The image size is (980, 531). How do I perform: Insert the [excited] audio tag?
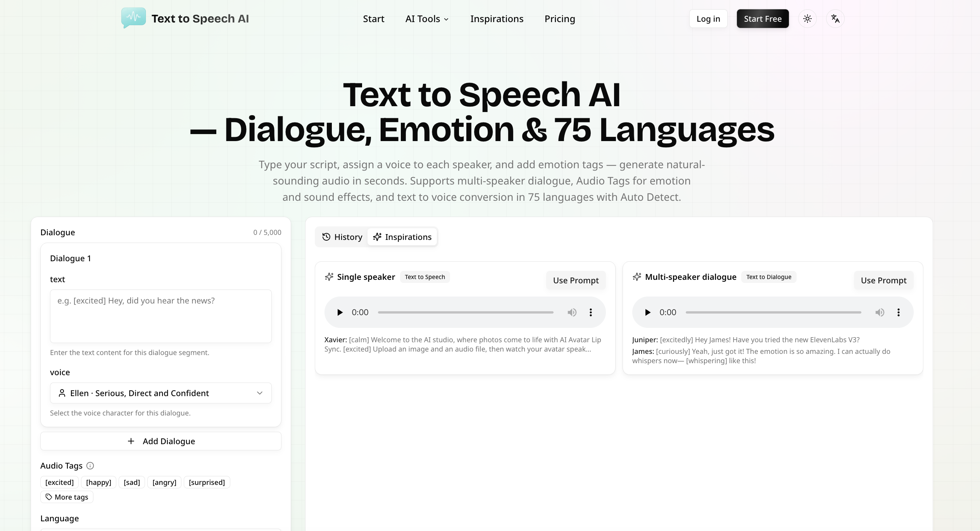(59, 482)
